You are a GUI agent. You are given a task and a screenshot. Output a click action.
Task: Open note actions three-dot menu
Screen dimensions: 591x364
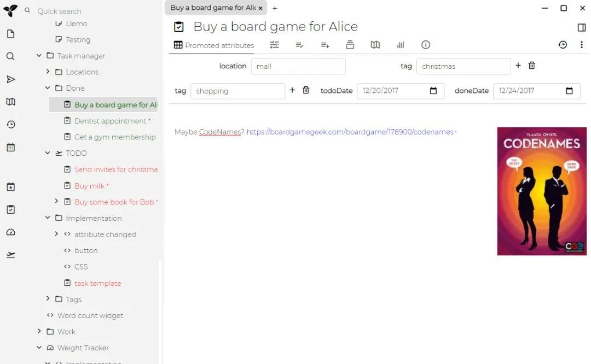click(582, 45)
